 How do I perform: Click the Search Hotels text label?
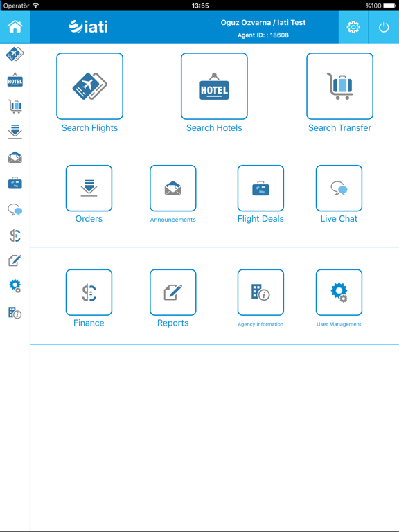click(214, 128)
